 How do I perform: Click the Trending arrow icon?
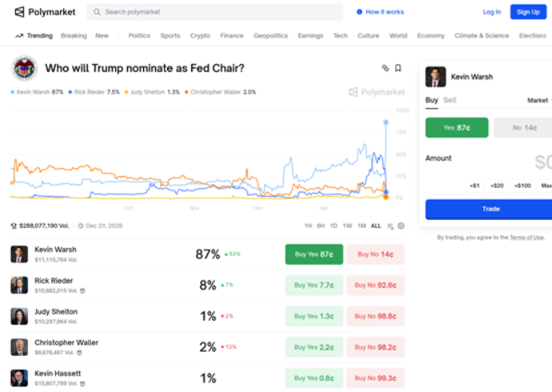click(x=18, y=36)
